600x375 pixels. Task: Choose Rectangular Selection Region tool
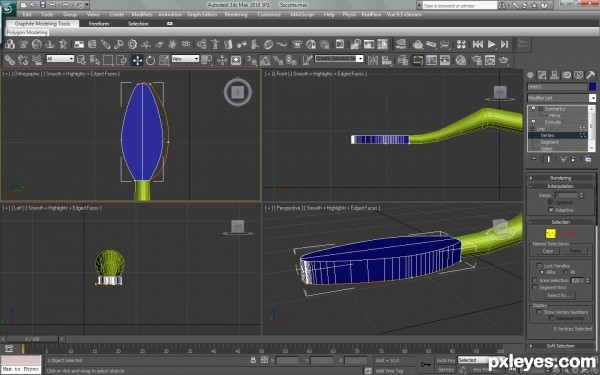pyautogui.click(x=108, y=60)
